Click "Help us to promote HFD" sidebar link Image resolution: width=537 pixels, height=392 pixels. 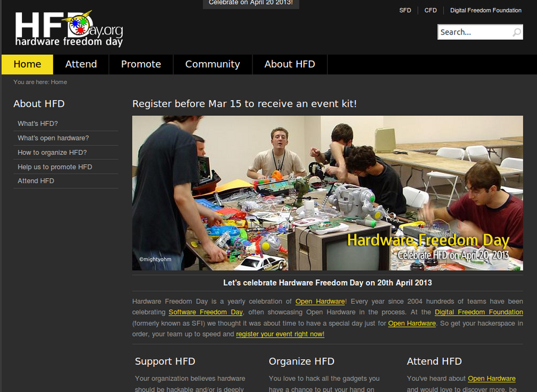point(55,167)
